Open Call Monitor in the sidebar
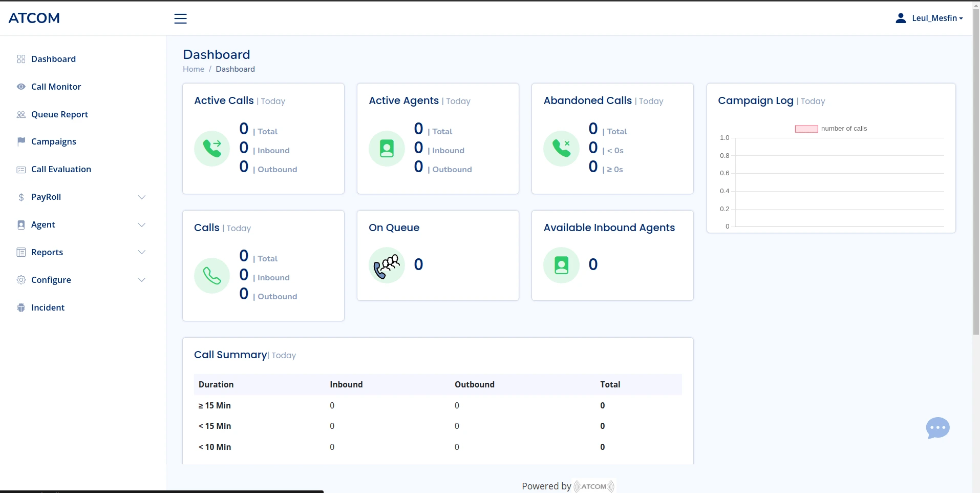The image size is (980, 493). (56, 87)
